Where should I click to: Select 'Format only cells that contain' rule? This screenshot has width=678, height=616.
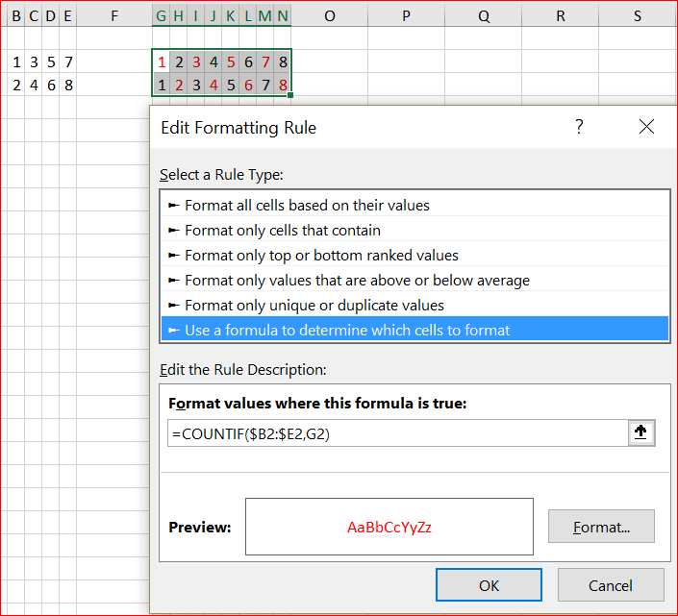(x=283, y=231)
